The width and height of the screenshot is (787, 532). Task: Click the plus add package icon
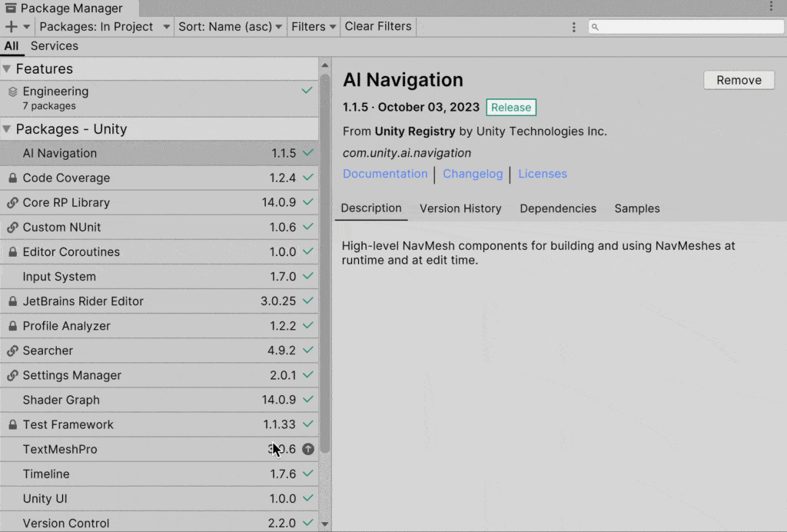12,26
